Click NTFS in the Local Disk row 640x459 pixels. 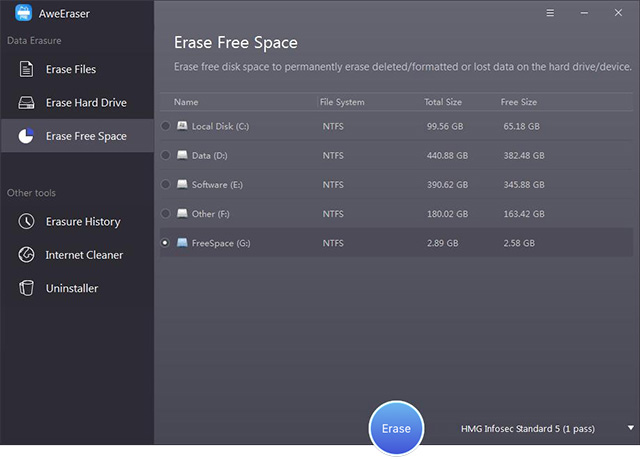[333, 126]
